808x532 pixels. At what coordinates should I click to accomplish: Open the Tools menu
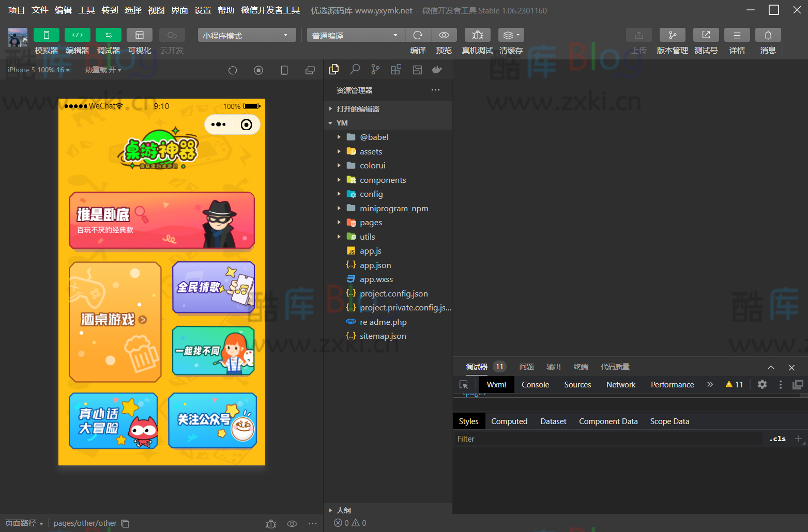point(86,10)
